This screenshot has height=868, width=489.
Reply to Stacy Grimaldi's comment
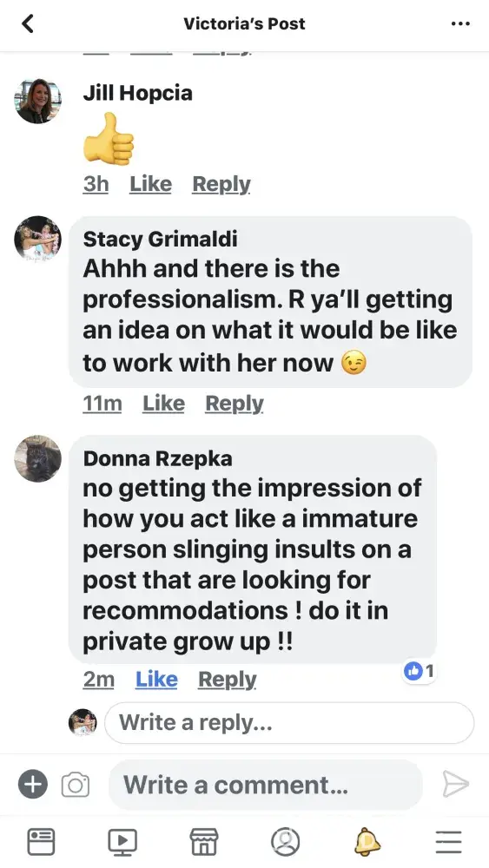[x=235, y=404]
